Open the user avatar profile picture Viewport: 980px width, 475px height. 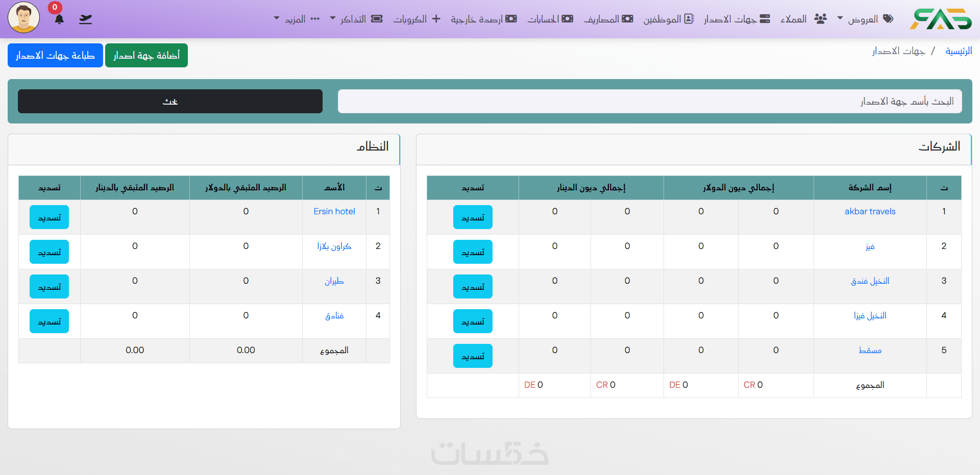coord(24,17)
